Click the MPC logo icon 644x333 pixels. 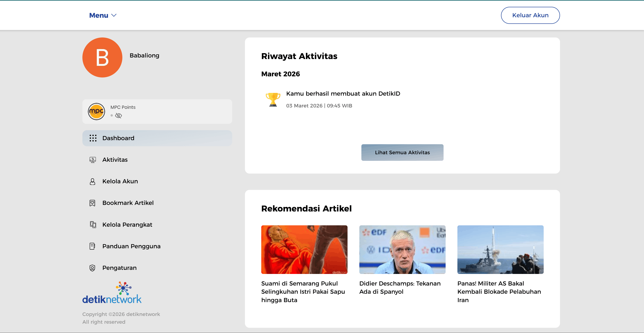tap(96, 111)
